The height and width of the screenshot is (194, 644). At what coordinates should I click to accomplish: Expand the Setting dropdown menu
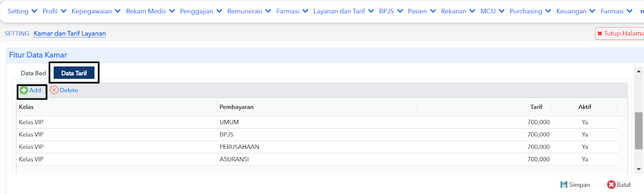(23, 11)
